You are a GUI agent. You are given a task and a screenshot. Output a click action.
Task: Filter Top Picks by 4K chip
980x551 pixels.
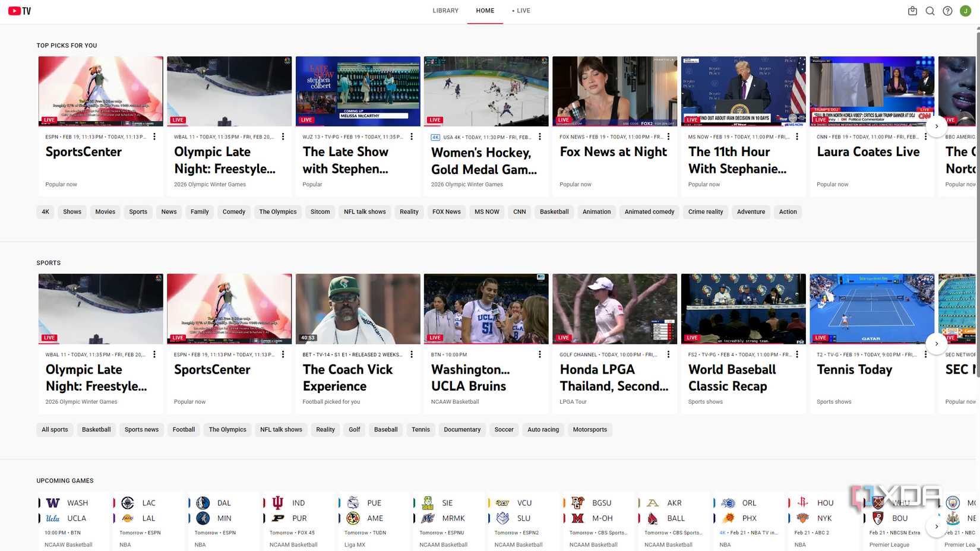tap(46, 212)
